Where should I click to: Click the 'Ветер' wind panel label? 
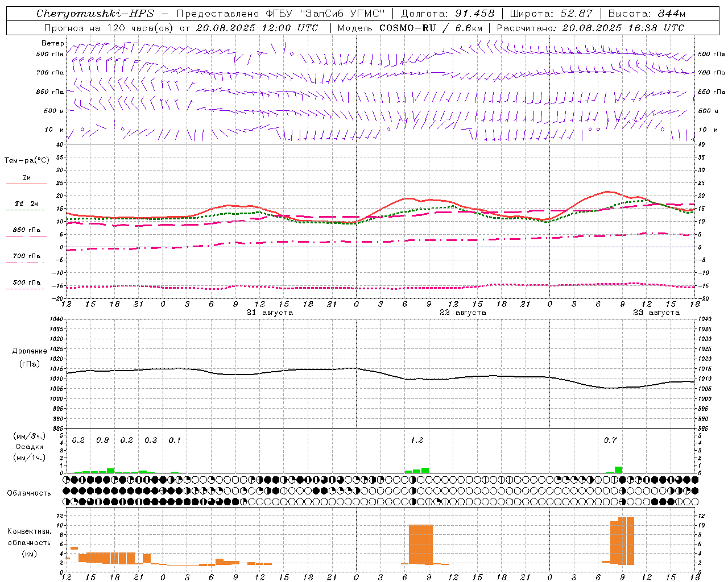(x=52, y=43)
